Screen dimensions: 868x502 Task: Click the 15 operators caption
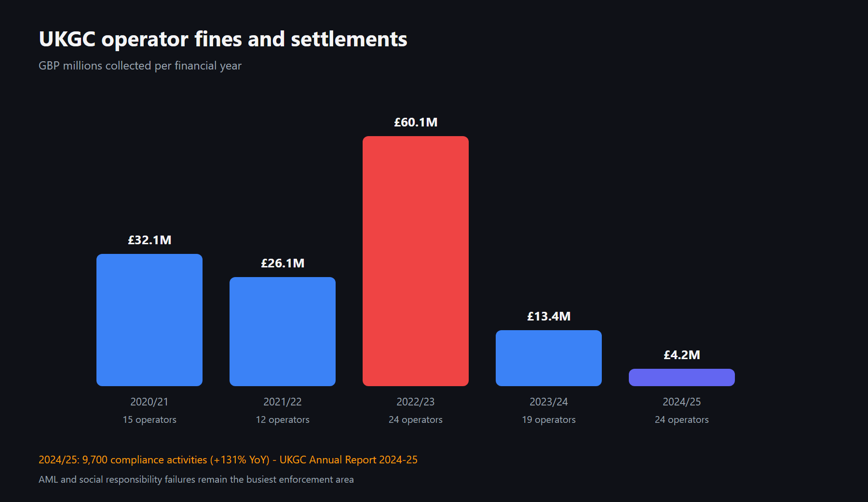tap(149, 419)
